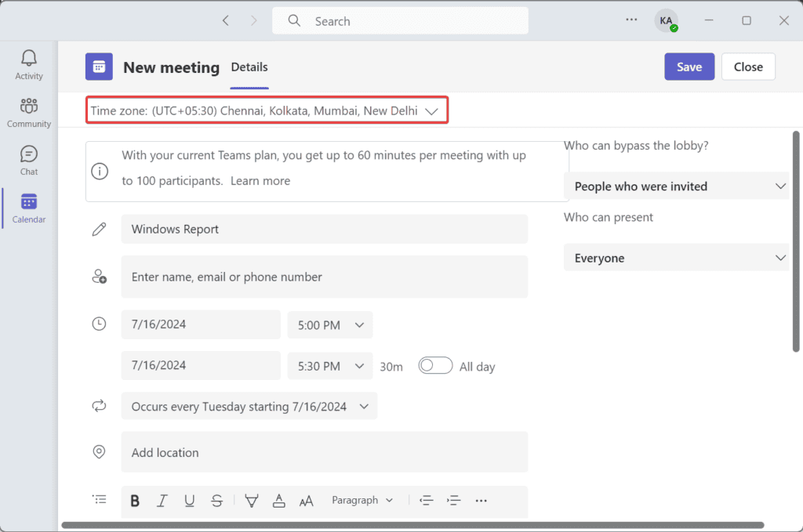Open the 5:30 PM end time dropdown
The width and height of the screenshot is (803, 532).
[x=330, y=366]
